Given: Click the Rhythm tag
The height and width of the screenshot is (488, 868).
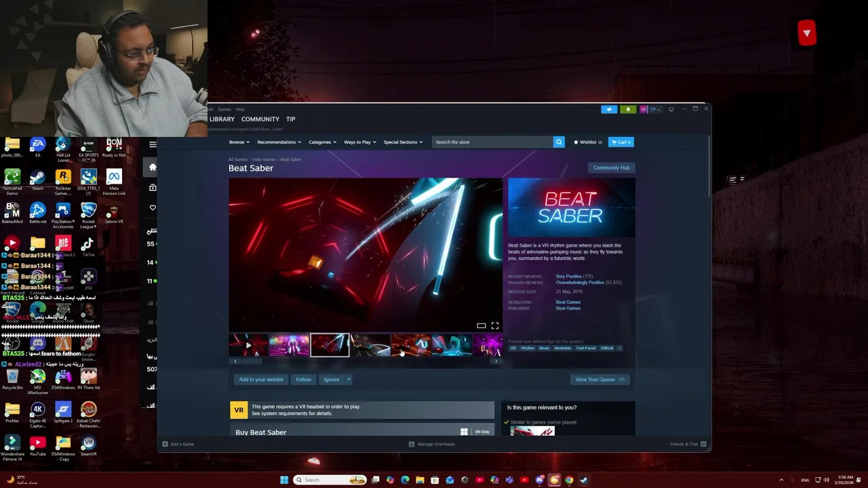Looking at the screenshot, I should click(528, 348).
